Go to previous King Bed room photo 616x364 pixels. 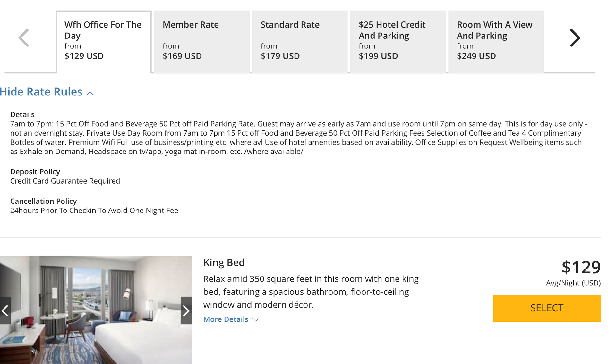5,310
